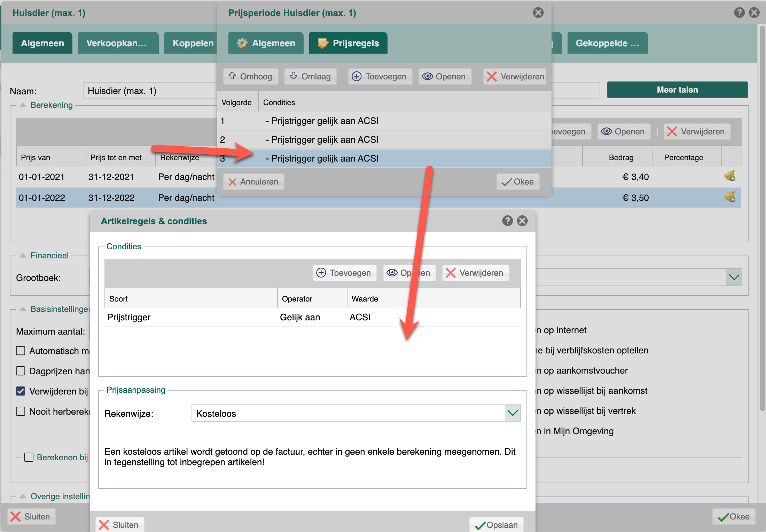Close the Huisdier (max. 1) window
Image resolution: width=766 pixels, height=532 pixels.
click(754, 13)
